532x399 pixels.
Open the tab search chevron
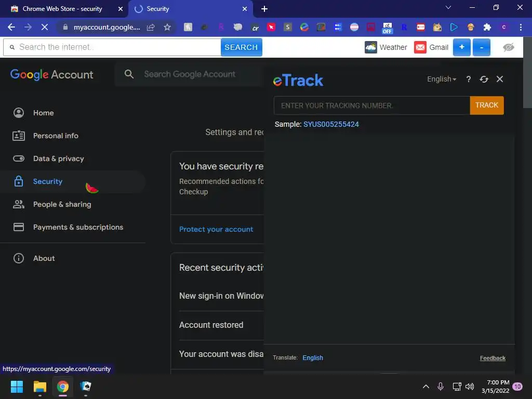[x=448, y=7]
